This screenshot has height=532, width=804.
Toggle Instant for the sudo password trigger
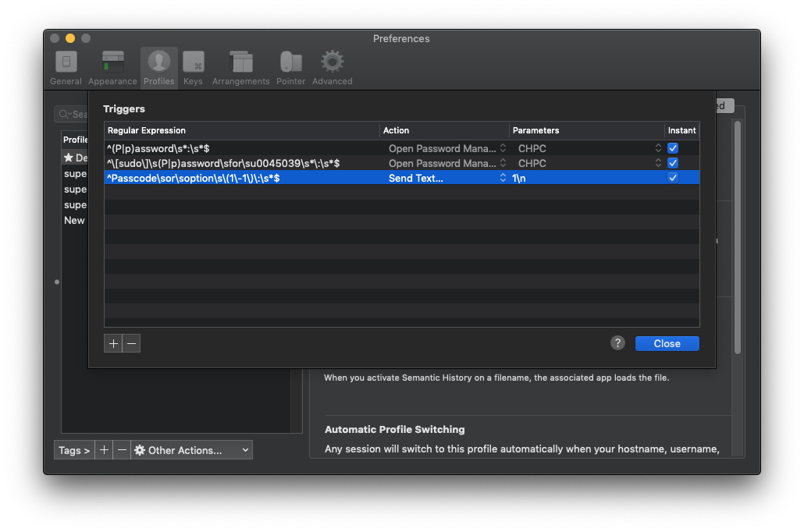673,163
